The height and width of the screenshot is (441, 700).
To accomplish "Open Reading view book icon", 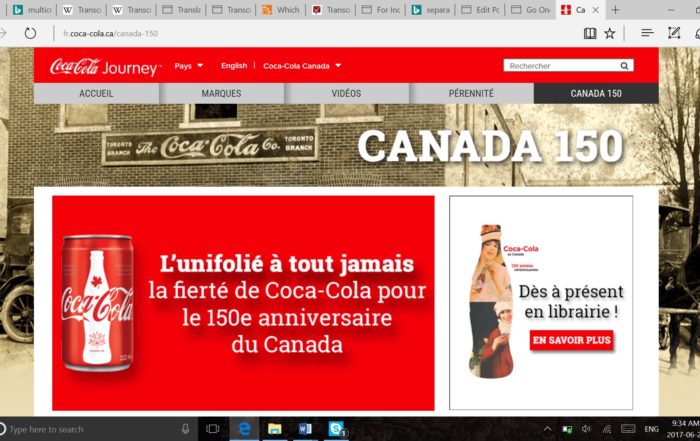I will point(590,33).
